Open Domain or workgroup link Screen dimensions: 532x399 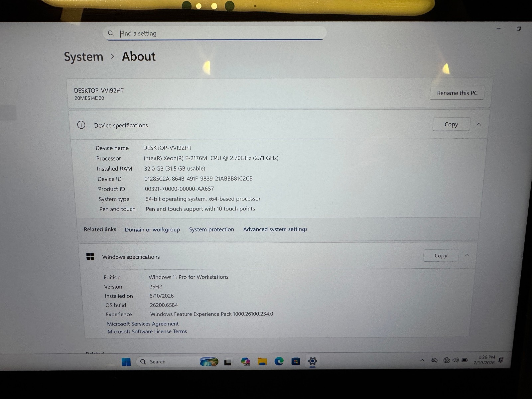click(x=152, y=230)
